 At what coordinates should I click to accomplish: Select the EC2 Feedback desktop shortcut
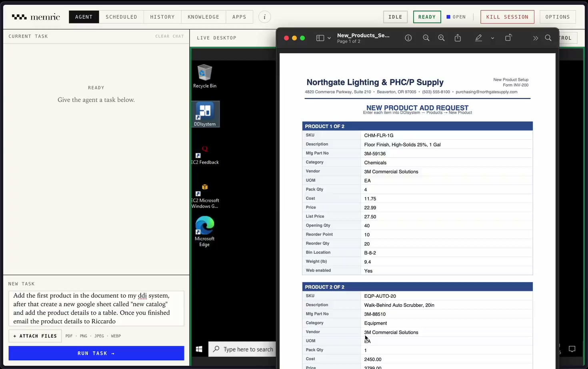point(205,155)
